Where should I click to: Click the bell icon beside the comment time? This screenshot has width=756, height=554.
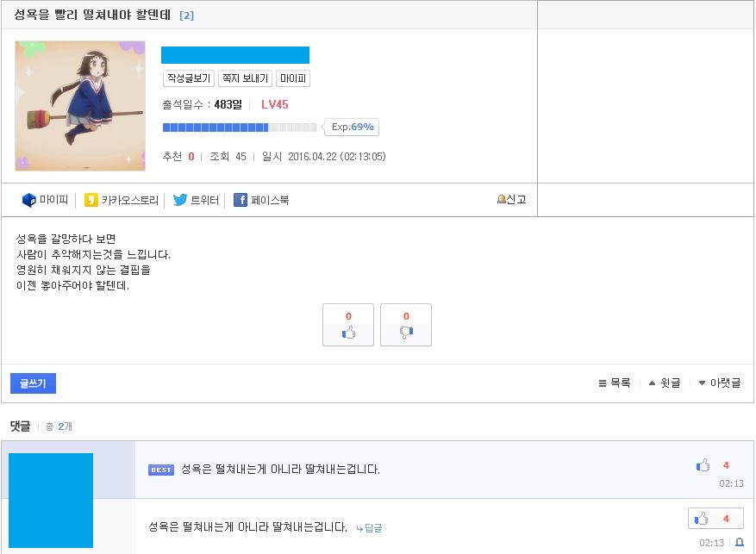(x=740, y=543)
